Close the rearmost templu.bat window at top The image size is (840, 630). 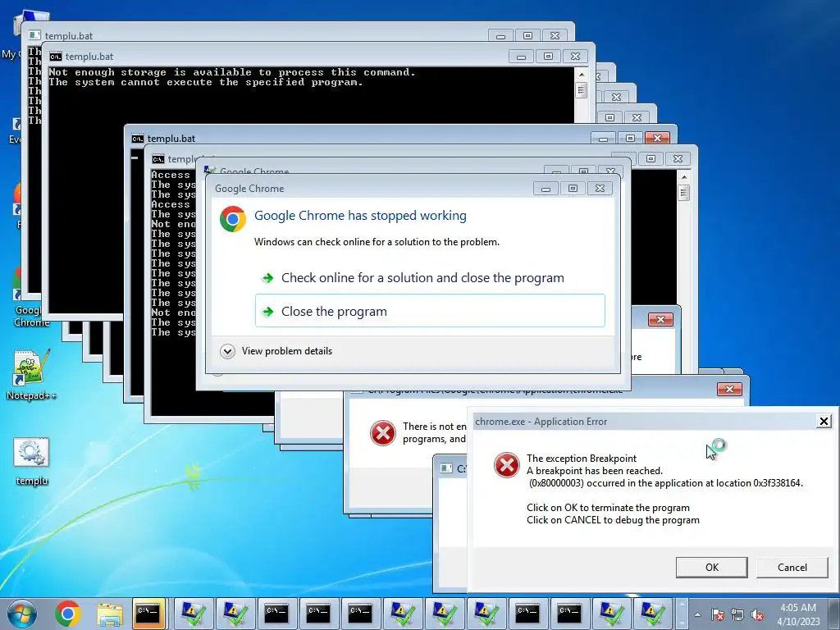(x=555, y=35)
